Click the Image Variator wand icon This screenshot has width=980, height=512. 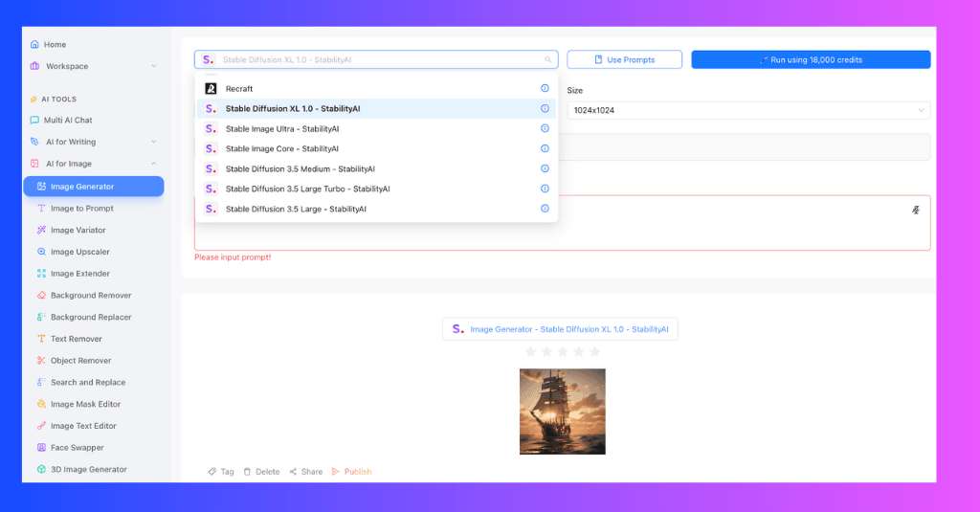tap(41, 230)
